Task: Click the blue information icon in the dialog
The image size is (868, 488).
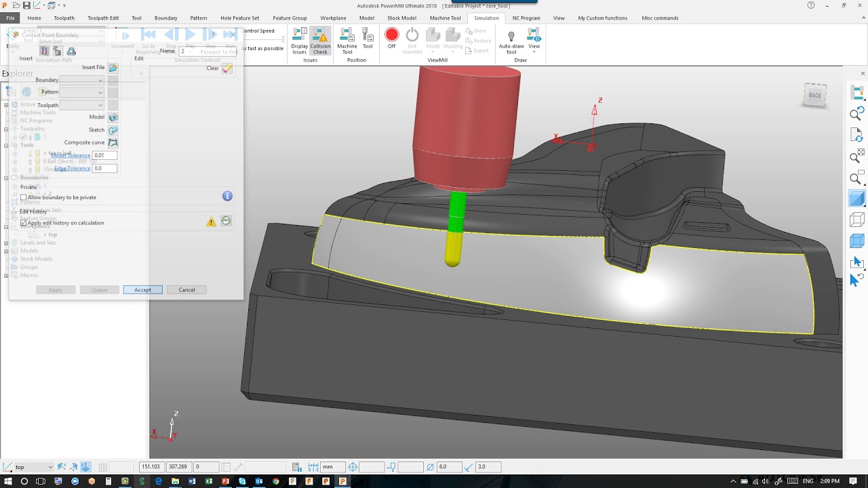Action: [x=227, y=196]
